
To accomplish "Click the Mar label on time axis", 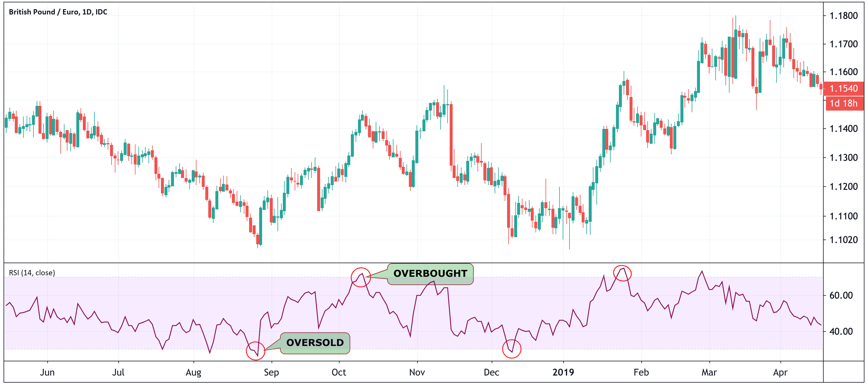I will [x=709, y=372].
